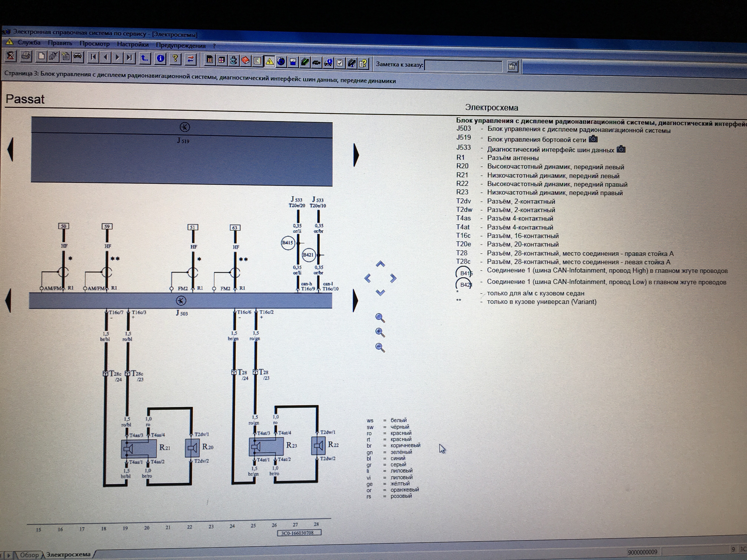Click the blue globe toolbar icon
The width and height of the screenshot is (747, 560).
[x=281, y=61]
